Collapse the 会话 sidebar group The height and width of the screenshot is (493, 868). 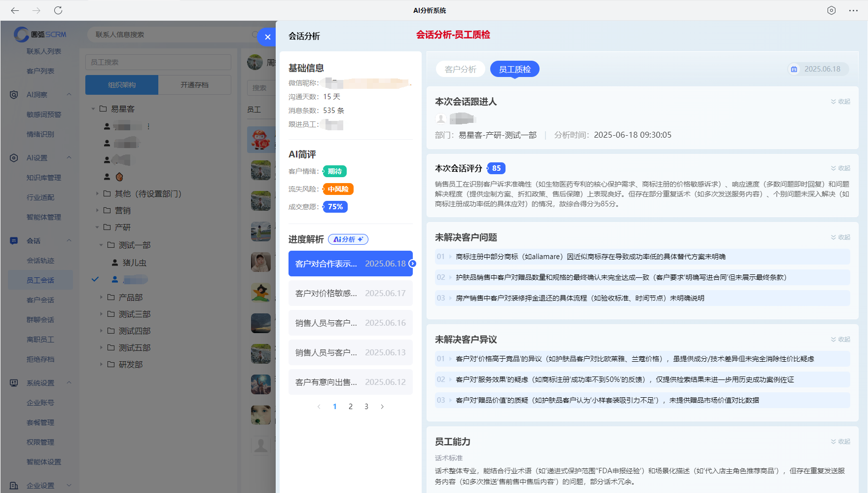(x=69, y=241)
